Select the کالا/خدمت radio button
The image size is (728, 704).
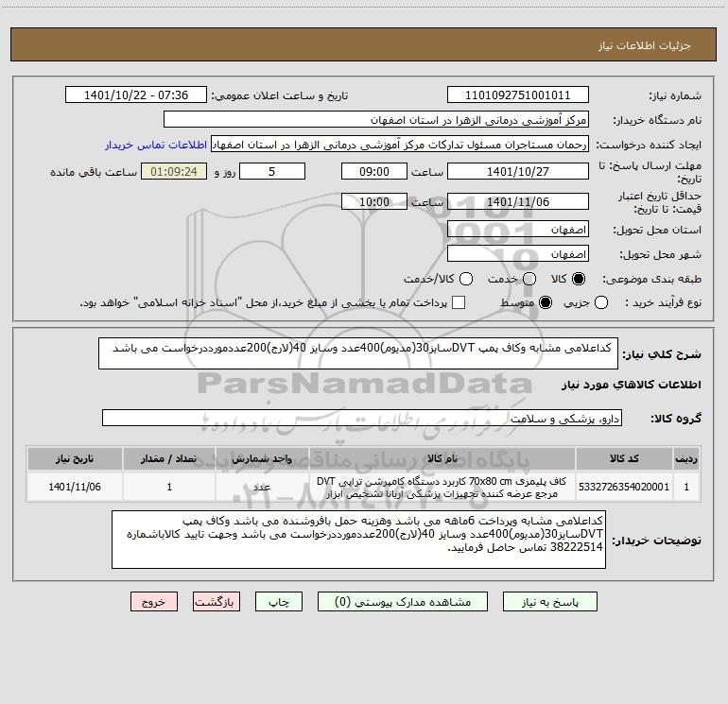pyautogui.click(x=466, y=279)
